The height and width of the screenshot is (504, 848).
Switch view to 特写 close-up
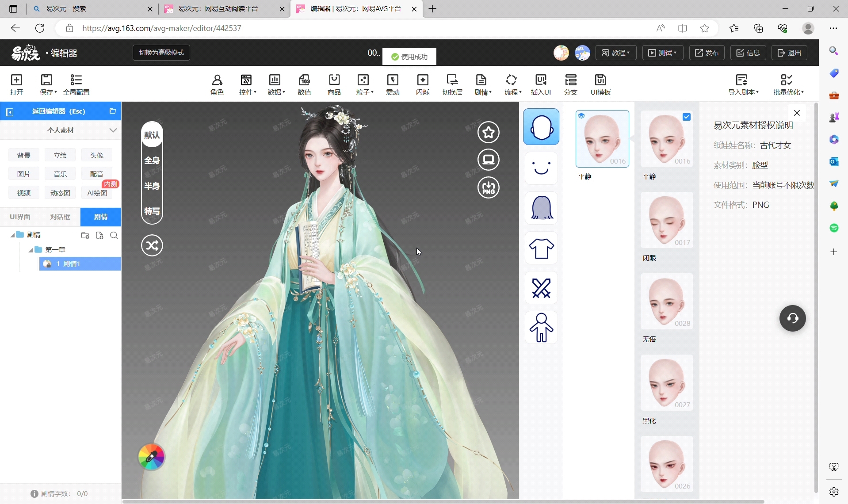[152, 211]
